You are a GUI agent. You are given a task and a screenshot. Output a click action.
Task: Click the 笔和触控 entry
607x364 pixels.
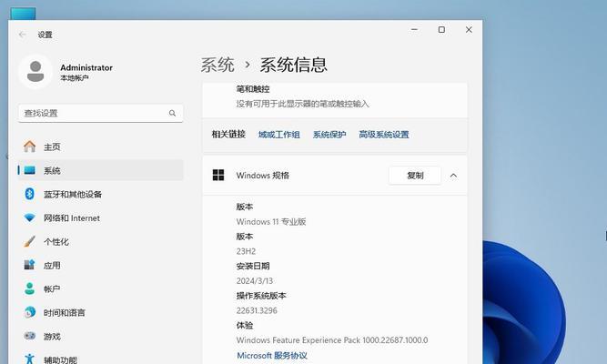[x=253, y=89]
